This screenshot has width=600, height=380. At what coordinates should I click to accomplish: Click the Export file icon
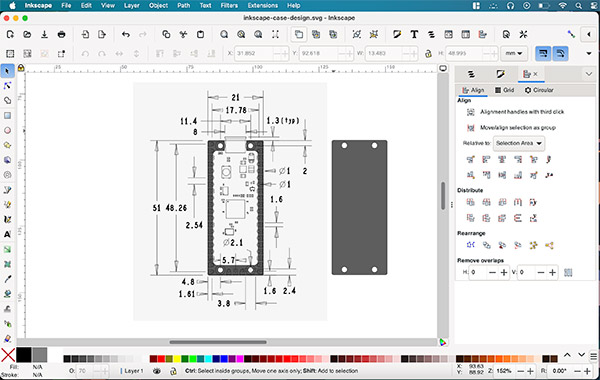(x=102, y=34)
